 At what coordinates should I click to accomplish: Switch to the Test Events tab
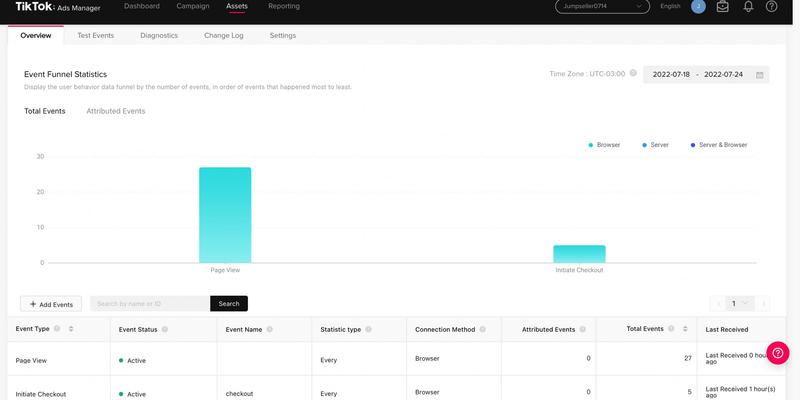[x=95, y=35]
